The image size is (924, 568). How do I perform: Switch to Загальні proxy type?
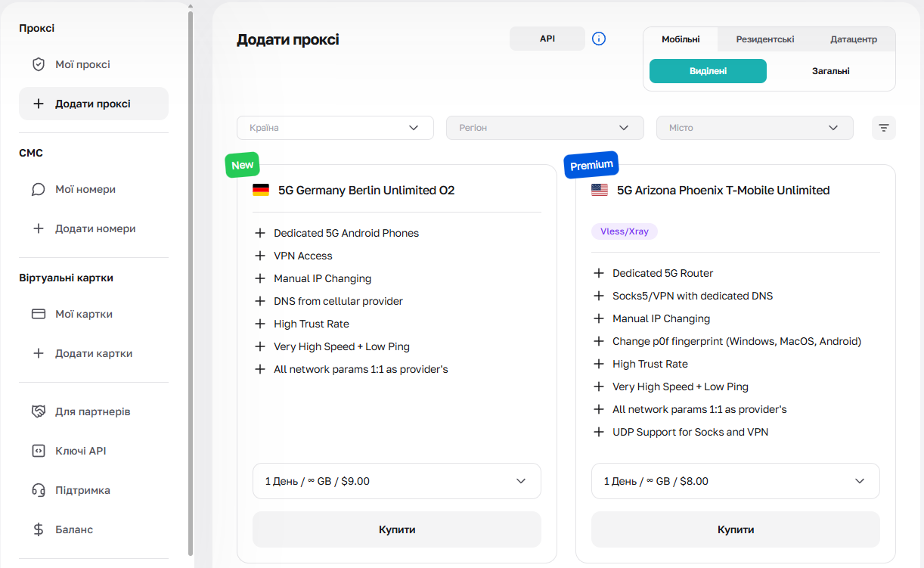tap(830, 71)
